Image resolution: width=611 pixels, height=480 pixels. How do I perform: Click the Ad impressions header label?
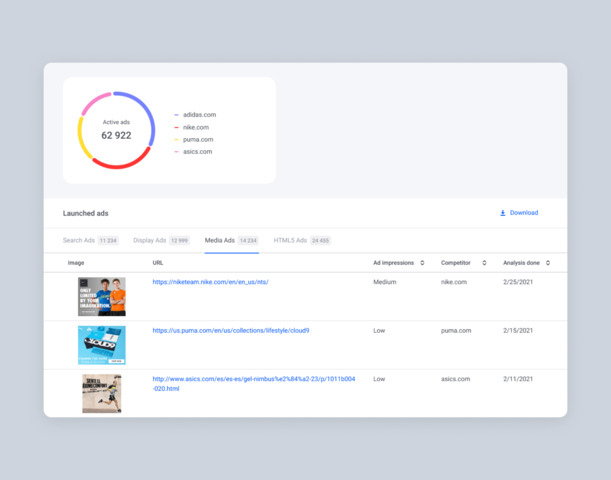pos(394,263)
